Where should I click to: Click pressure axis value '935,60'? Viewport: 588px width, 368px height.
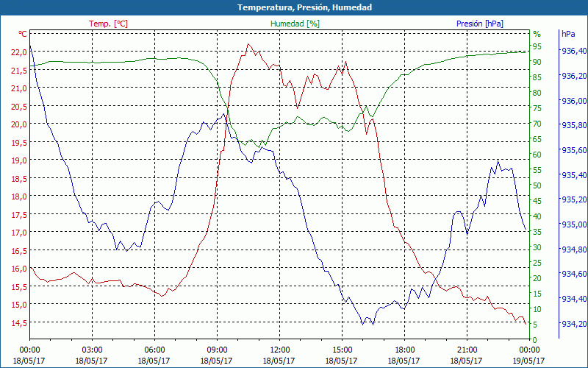[573, 150]
